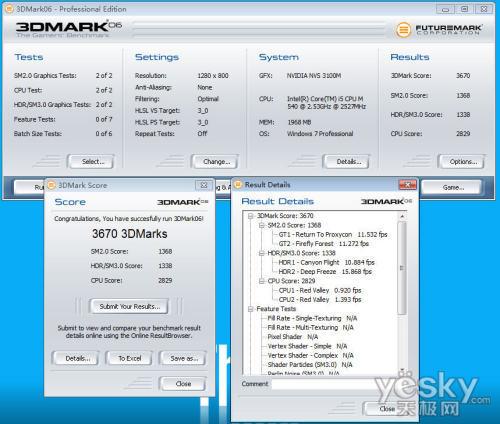
Task: Open the system Details... button
Action: pos(347,162)
